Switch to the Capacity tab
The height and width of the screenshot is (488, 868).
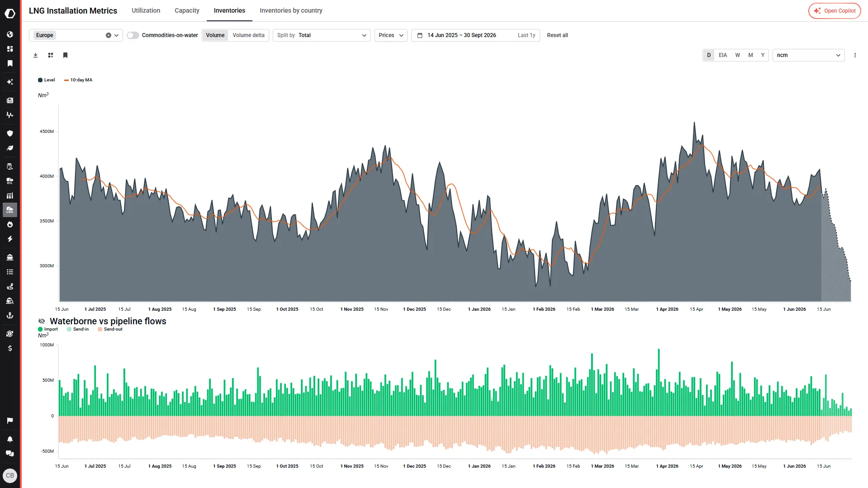[x=187, y=10]
